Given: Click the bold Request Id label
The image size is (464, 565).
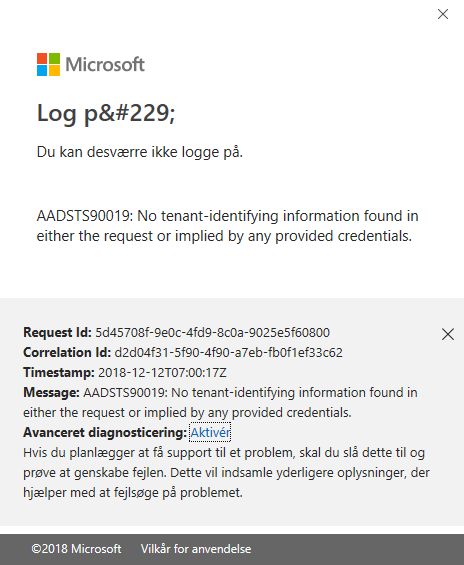Looking at the screenshot, I should 57,332.
